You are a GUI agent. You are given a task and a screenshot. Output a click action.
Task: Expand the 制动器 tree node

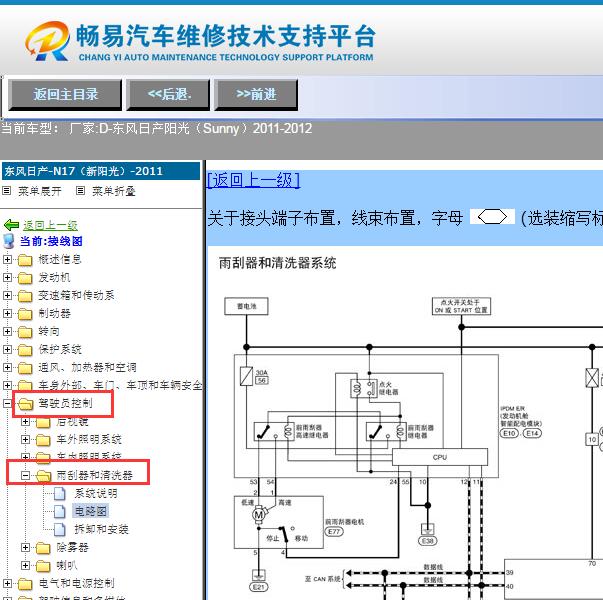pyautogui.click(x=7, y=313)
